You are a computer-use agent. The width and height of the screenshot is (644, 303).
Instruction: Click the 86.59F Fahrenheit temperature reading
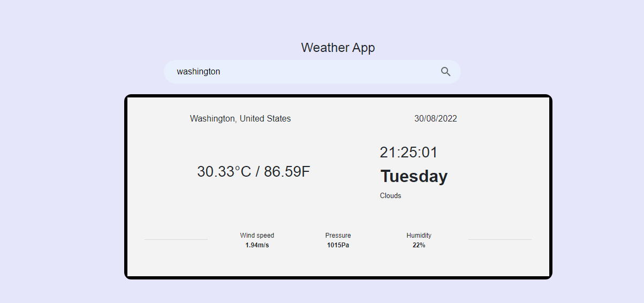click(287, 172)
